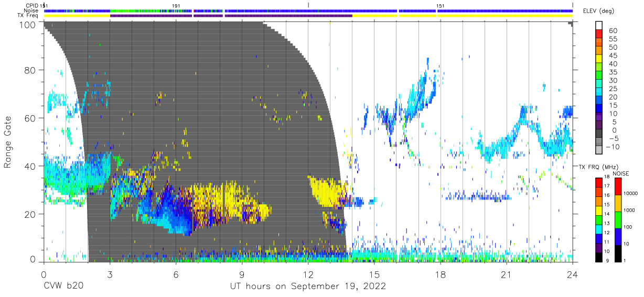Viewport: 644px width, 297px height.
Task: Click the 'CVW b20' station label
Action: click(63, 287)
